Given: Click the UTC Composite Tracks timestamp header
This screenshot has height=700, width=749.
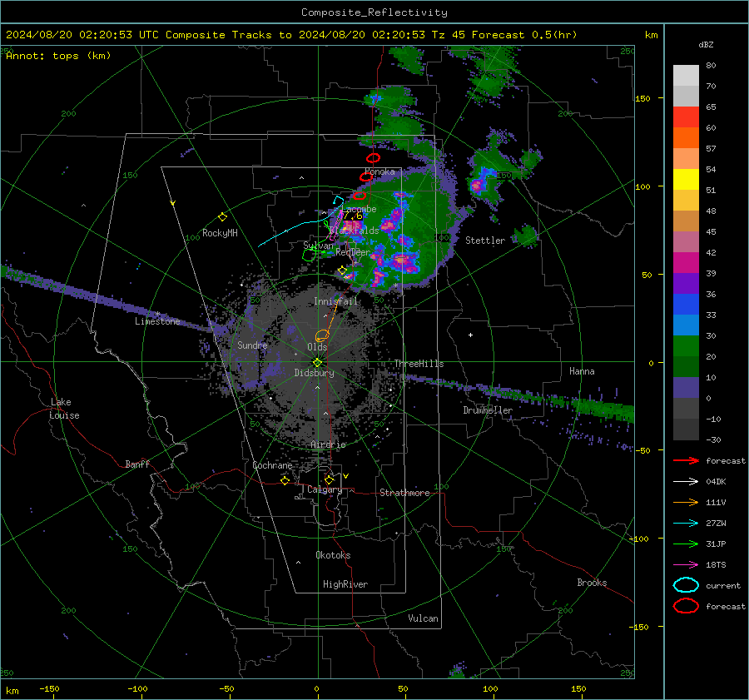Looking at the screenshot, I should [x=291, y=35].
